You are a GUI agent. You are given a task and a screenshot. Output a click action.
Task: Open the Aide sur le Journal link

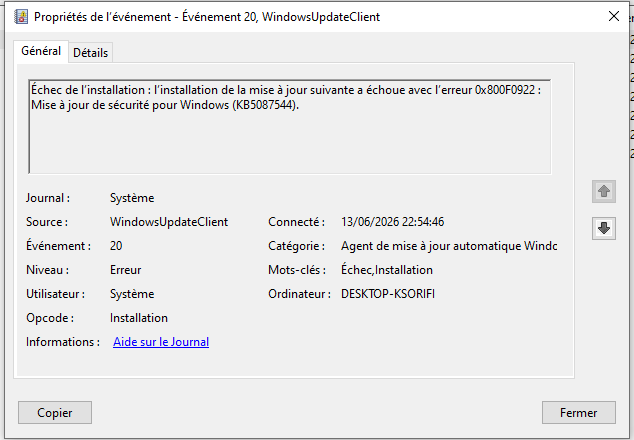(161, 342)
